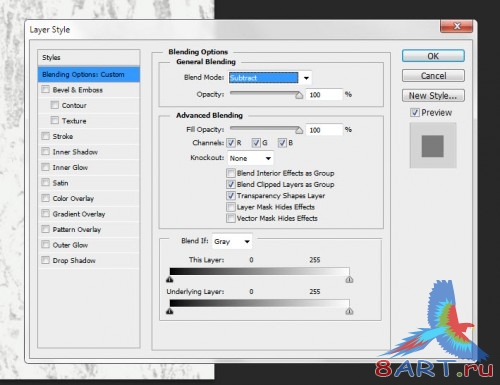Viewport: 500px width, 385px height.
Task: Click the OK button
Action: [433, 56]
